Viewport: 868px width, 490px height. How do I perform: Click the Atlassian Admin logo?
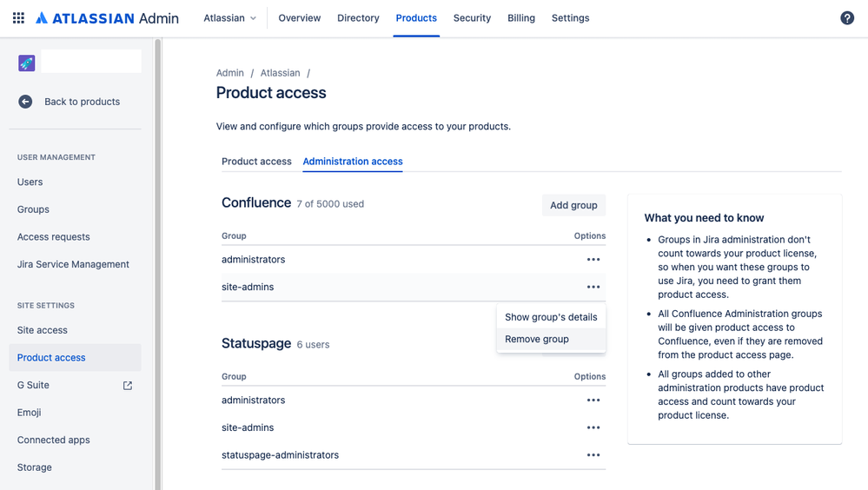coord(107,18)
